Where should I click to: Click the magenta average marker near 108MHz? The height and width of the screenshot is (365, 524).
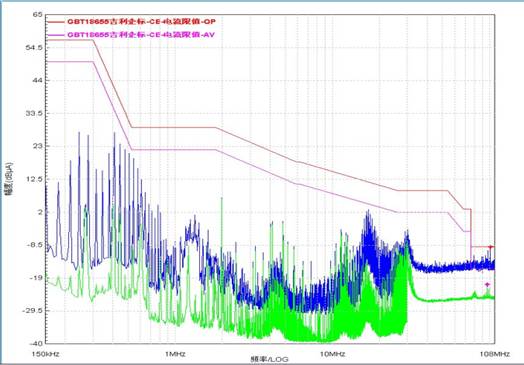click(487, 284)
